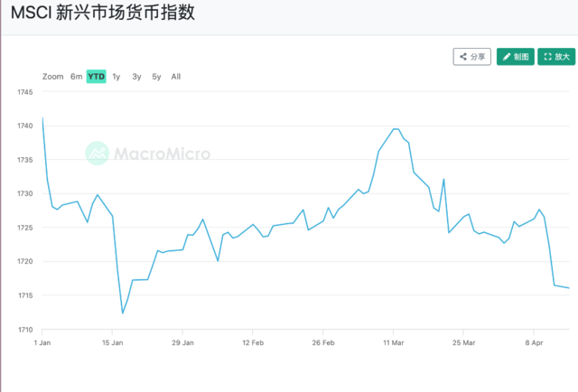This screenshot has height=392, width=578.
Task: Click the last data point at line's right end
Action: [569, 288]
